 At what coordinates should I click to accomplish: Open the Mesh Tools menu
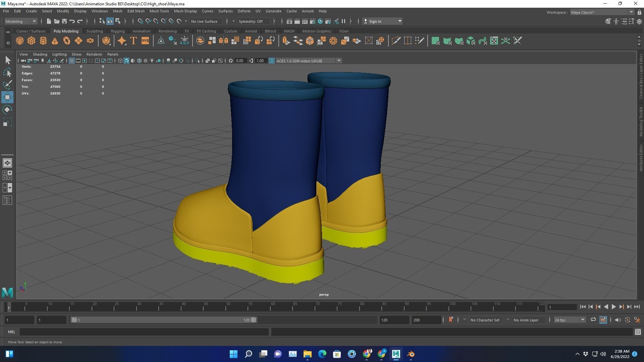(159, 11)
